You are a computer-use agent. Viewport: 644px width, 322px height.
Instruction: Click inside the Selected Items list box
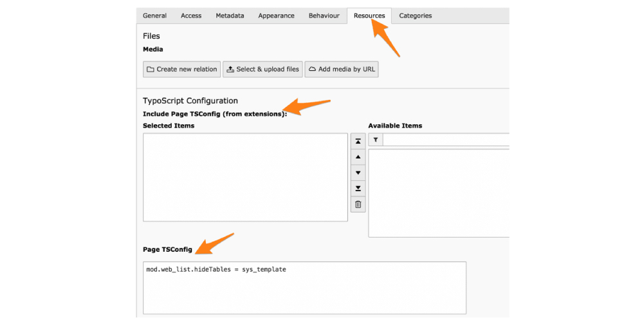(x=245, y=177)
